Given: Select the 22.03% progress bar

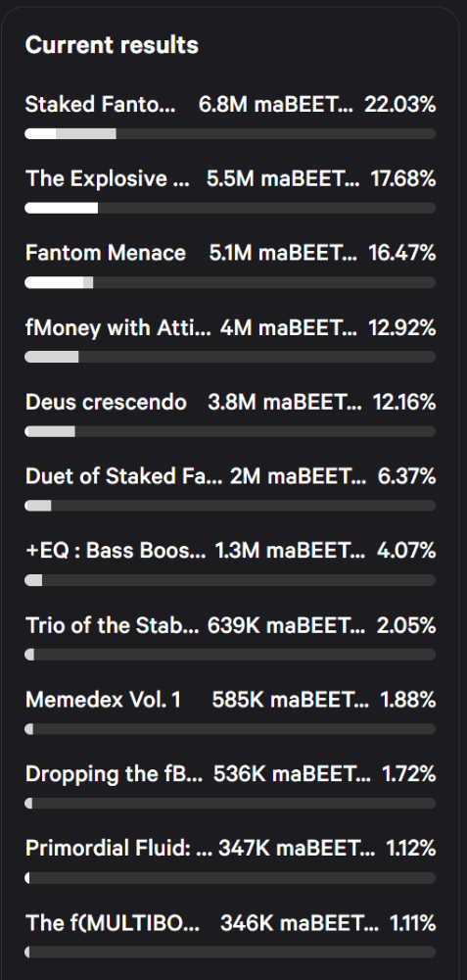Looking at the screenshot, I should [230, 133].
